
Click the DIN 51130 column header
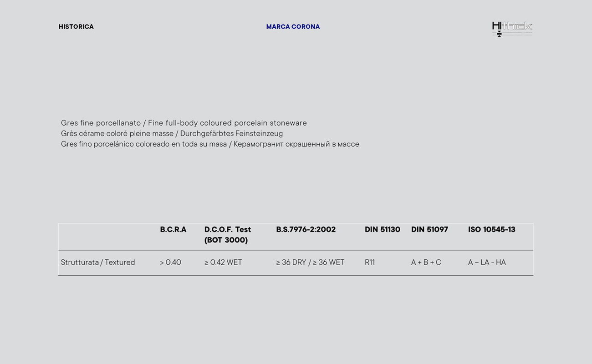point(382,230)
